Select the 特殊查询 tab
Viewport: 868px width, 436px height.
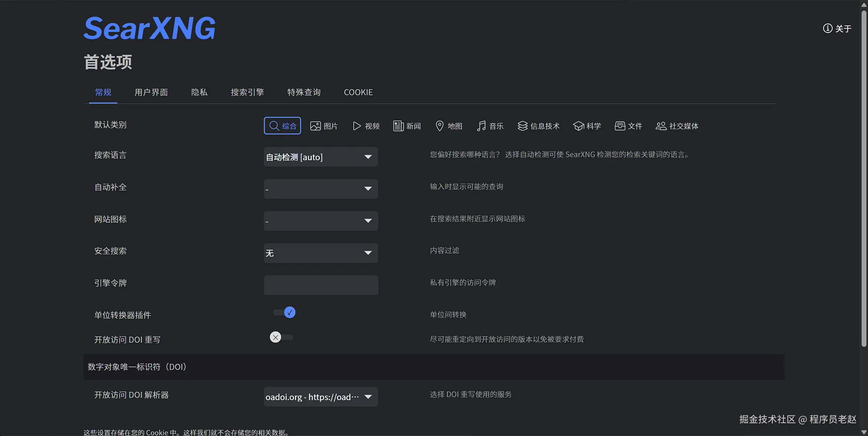tap(304, 93)
